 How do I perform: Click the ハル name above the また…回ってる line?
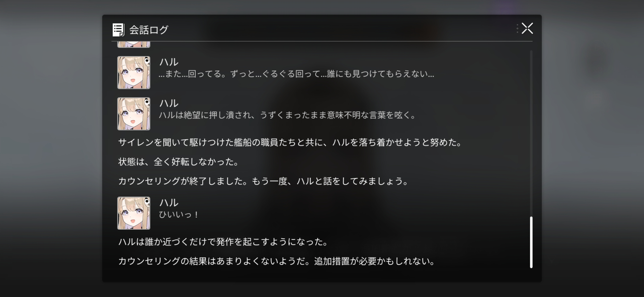[x=169, y=62]
